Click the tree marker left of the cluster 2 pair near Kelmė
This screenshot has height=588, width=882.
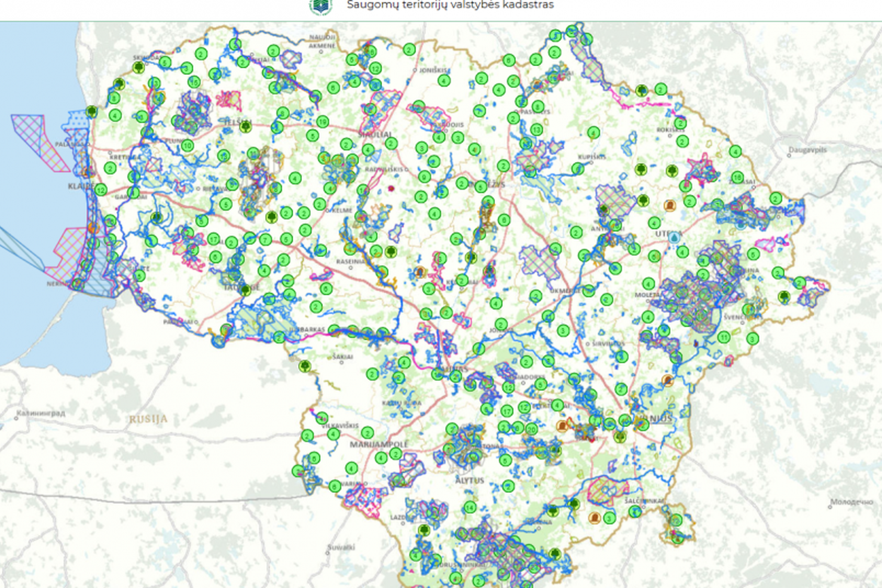272,217
